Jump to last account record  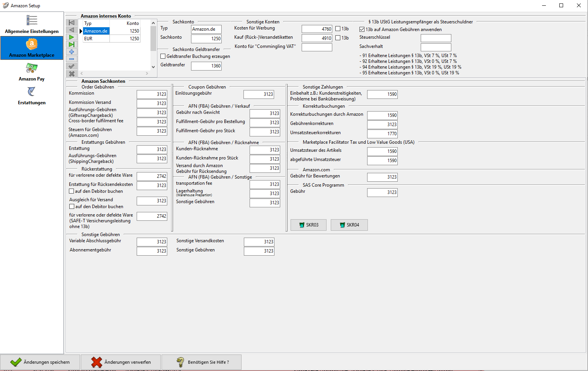click(72, 44)
